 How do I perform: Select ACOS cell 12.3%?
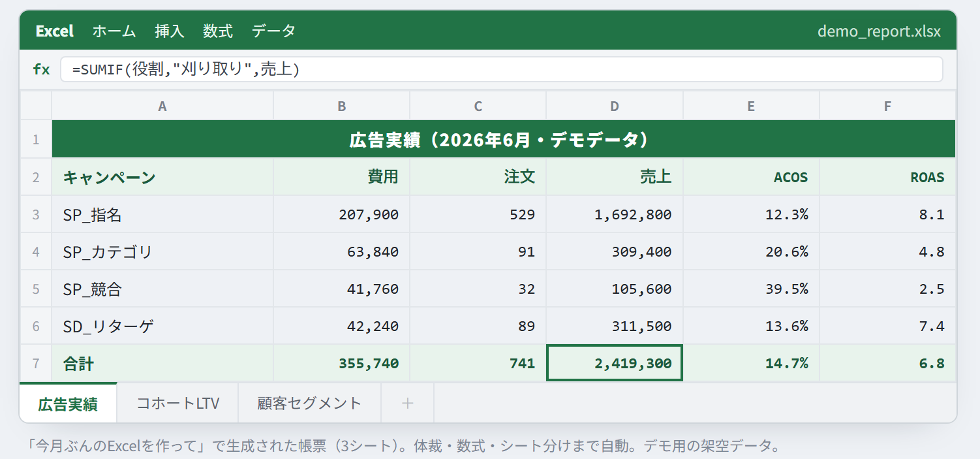(x=751, y=214)
